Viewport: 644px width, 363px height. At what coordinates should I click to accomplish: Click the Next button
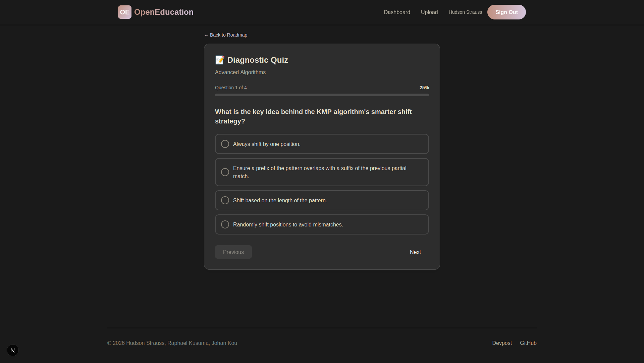pos(415,252)
